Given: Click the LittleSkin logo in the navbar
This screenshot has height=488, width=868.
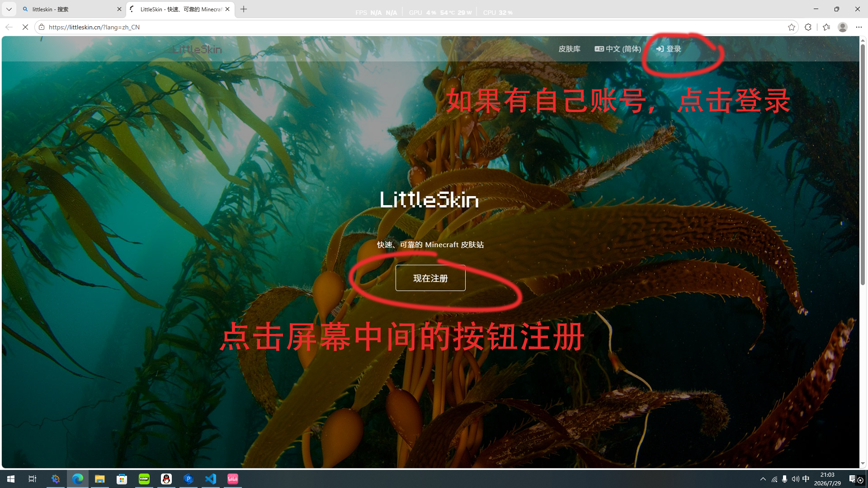Looking at the screenshot, I should [x=197, y=49].
